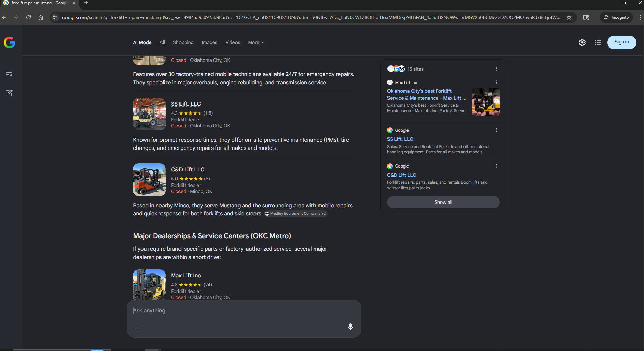The image size is (644, 351).
Task: Go back to the previous page
Action: click(4, 17)
